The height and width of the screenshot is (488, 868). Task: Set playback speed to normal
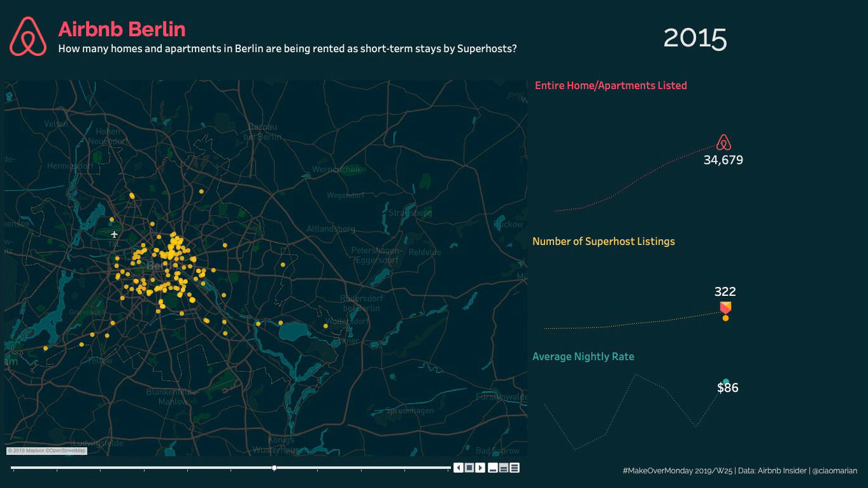point(504,468)
